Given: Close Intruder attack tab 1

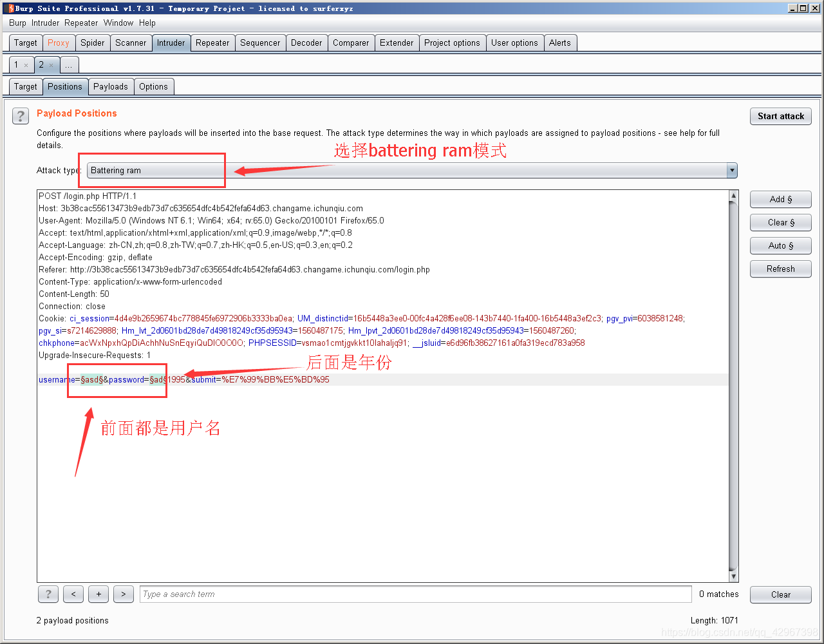Looking at the screenshot, I should pos(26,65).
